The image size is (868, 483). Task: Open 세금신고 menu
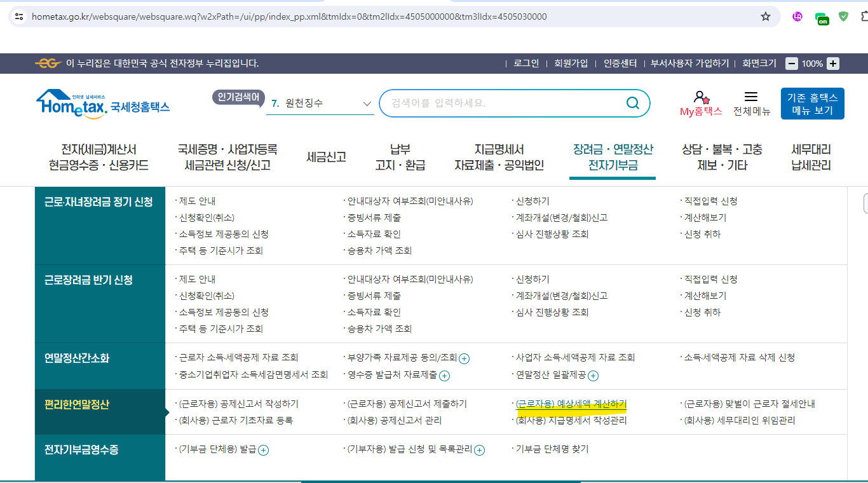tap(326, 157)
